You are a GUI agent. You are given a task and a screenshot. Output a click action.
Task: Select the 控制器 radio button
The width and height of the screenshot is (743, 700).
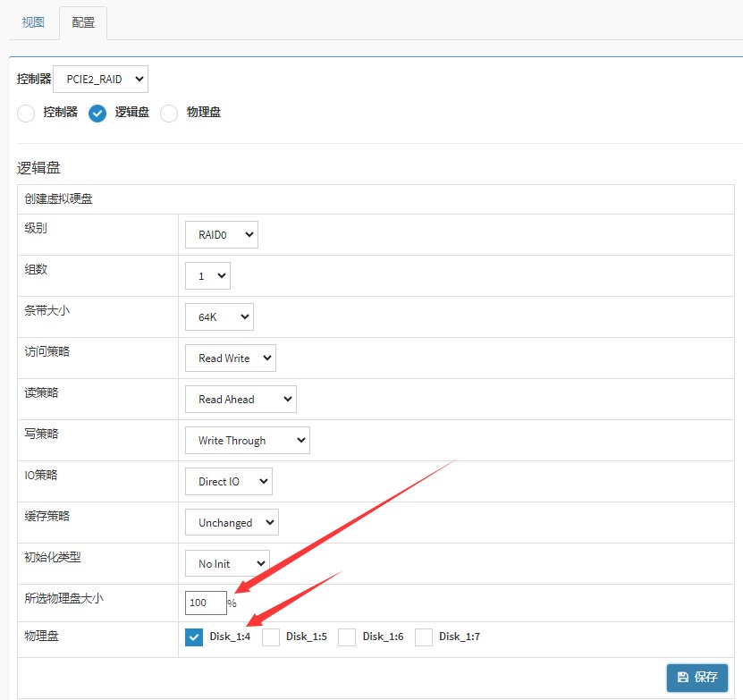pos(27,114)
